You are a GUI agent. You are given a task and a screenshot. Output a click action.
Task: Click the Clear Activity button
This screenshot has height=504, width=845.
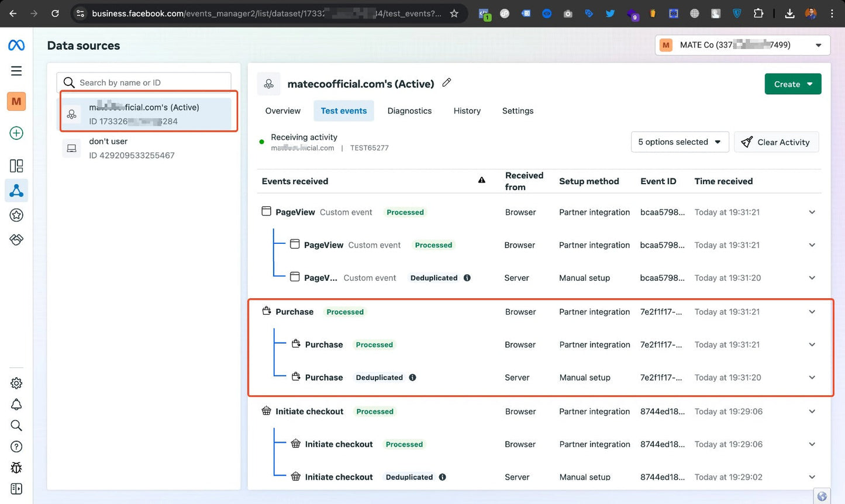tap(776, 142)
